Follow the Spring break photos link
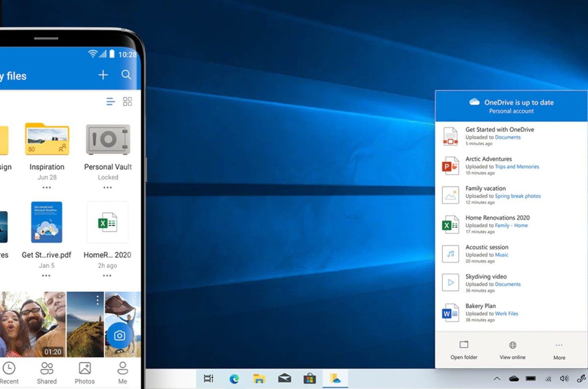Image resolution: width=588 pixels, height=389 pixels. (x=518, y=196)
